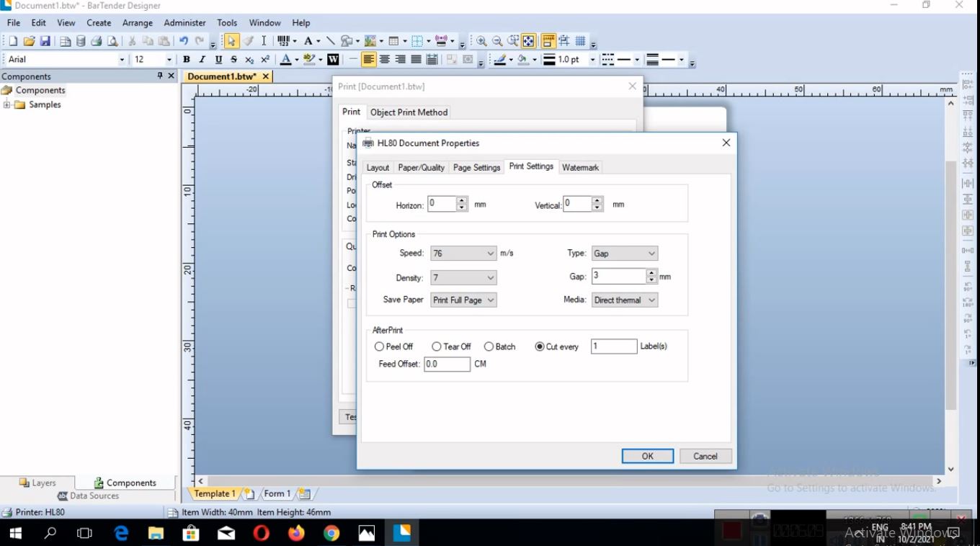Viewport: 980px width, 546px height.
Task: Click the Feed Offset input field
Action: (x=447, y=364)
